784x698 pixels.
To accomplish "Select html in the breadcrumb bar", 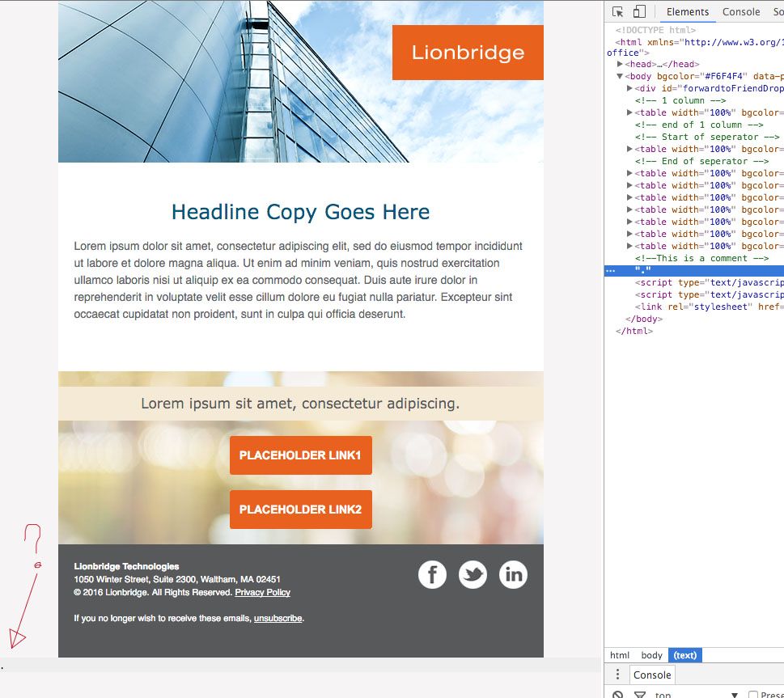I will (620, 655).
